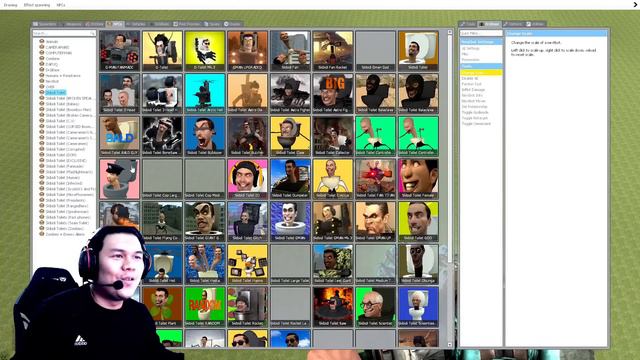Choose the toilet icon with orange BIG text
The height and width of the screenshot is (360, 640).
(x=333, y=93)
